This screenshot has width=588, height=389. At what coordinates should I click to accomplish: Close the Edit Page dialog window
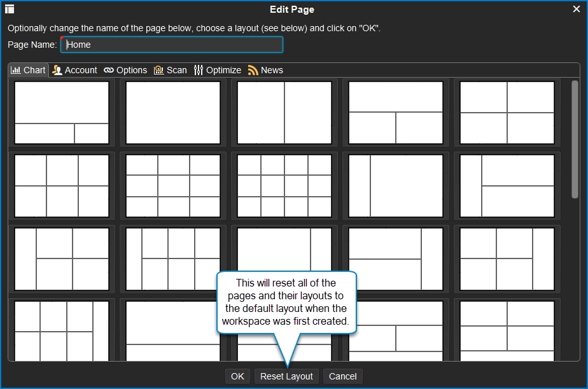577,9
